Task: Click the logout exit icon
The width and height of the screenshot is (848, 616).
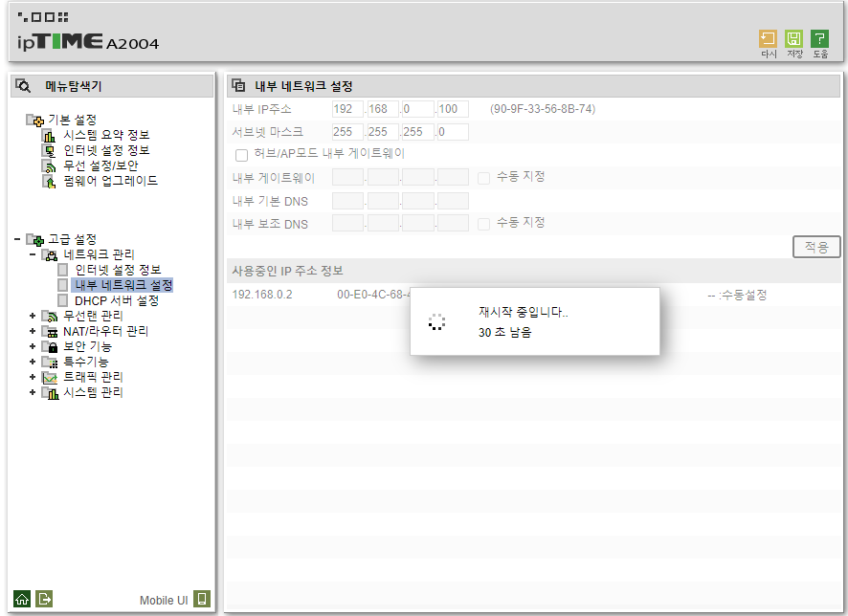Action: 44,599
